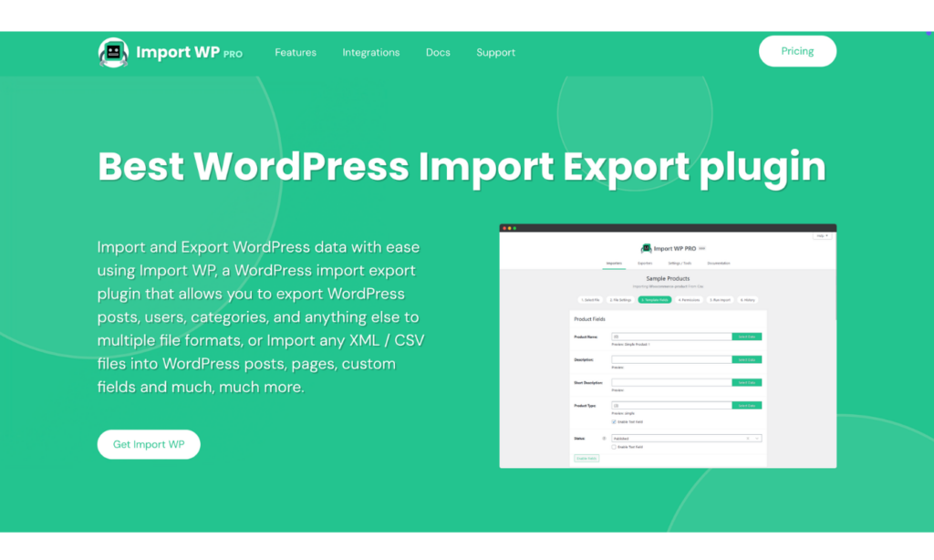Open the Features menu item
Image resolution: width=934 pixels, height=560 pixels.
pos(296,52)
